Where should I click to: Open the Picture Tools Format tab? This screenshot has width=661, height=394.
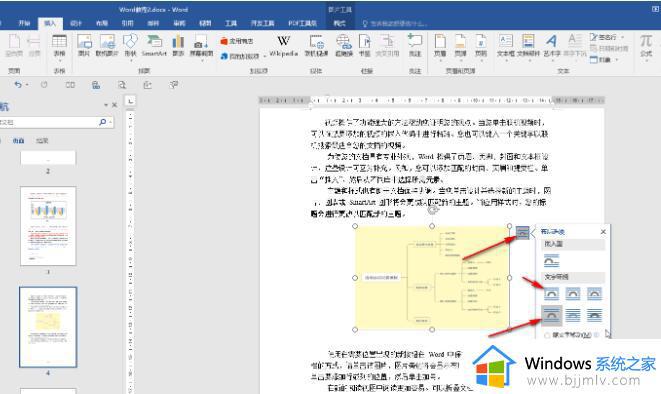tap(340, 23)
